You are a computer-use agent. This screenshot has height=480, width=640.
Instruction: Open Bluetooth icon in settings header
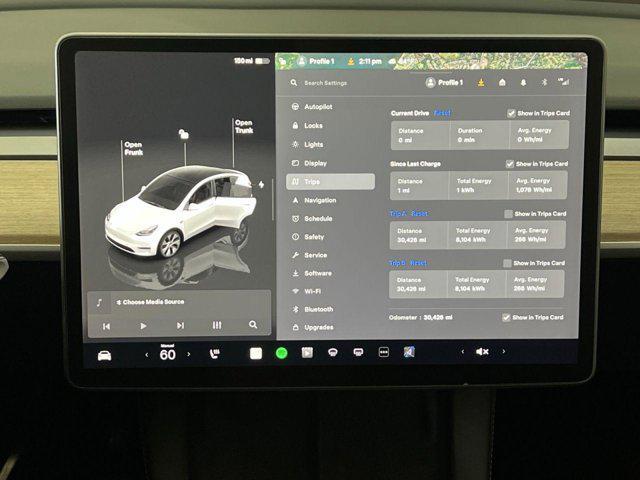click(x=544, y=82)
